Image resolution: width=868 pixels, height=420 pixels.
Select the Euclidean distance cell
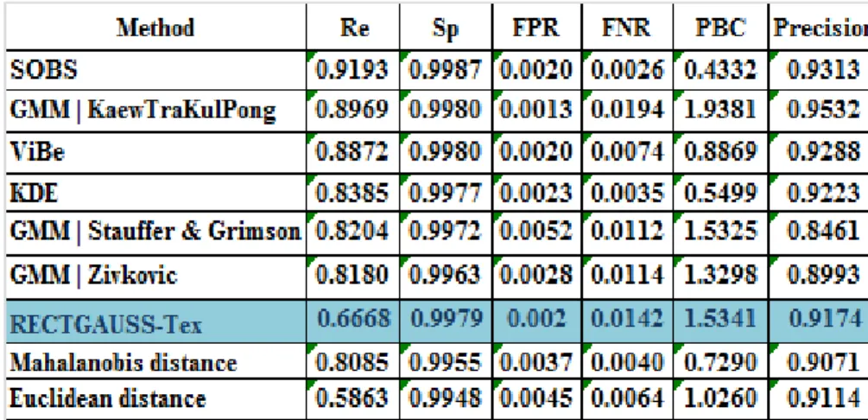tap(155, 399)
